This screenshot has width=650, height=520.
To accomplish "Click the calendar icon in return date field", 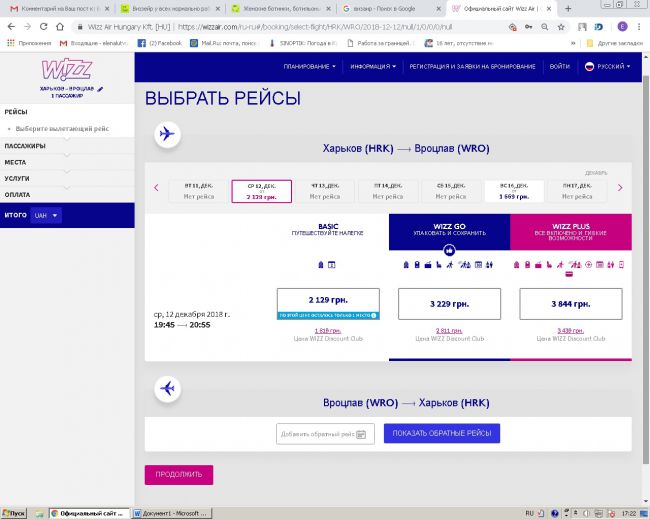I will tap(363, 433).
